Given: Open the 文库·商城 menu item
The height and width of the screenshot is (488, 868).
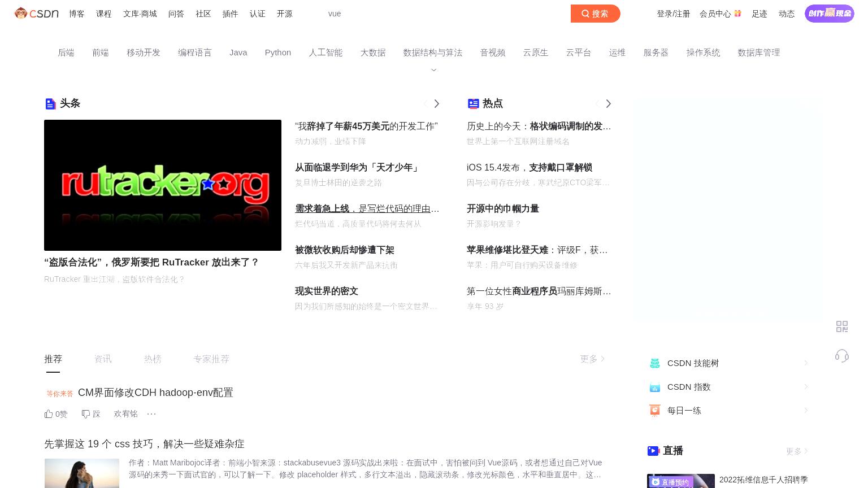Looking at the screenshot, I should [x=140, y=14].
